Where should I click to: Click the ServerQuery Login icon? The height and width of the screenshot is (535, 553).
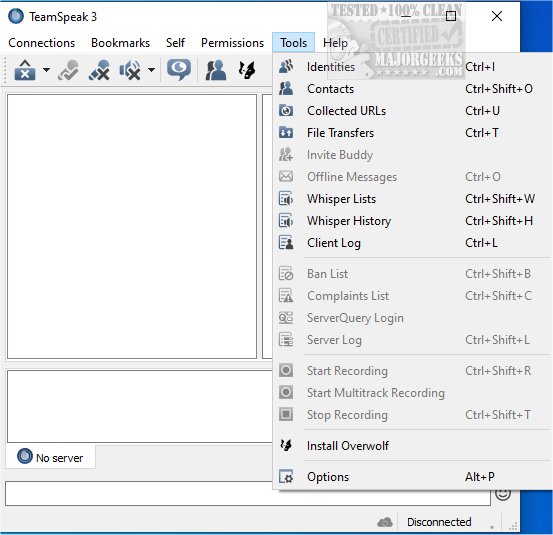pos(286,318)
